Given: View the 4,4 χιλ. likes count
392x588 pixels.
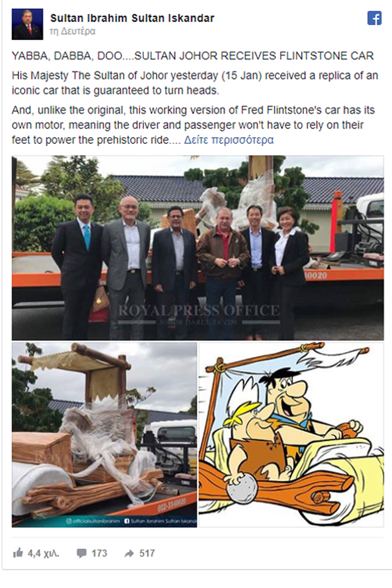Looking at the screenshot, I should pyautogui.click(x=43, y=553).
